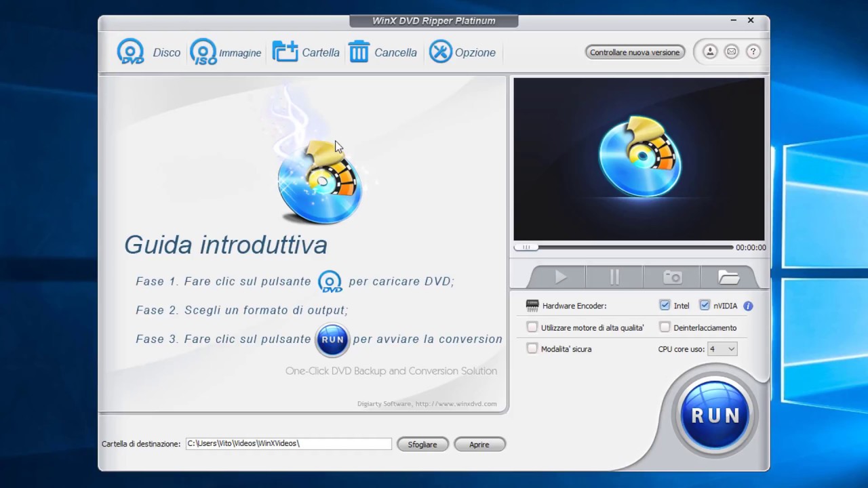868x488 pixels.
Task: Open help with the question mark icon
Action: click(753, 52)
